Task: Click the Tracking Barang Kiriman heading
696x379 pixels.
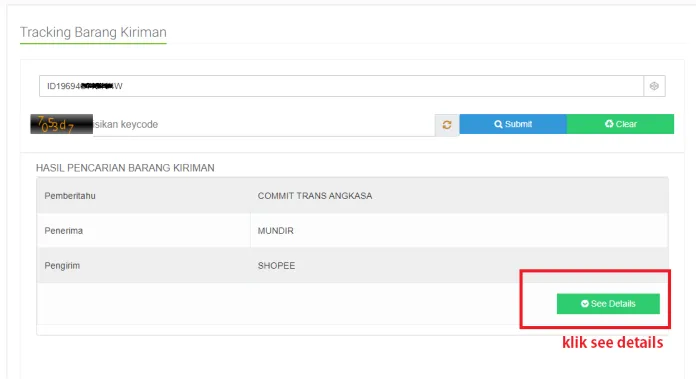Action: [93, 32]
